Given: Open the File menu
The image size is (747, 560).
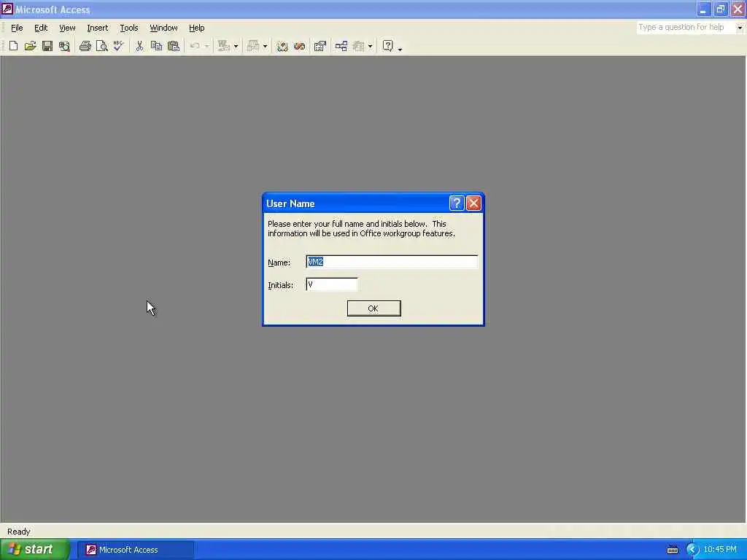Looking at the screenshot, I should [17, 28].
